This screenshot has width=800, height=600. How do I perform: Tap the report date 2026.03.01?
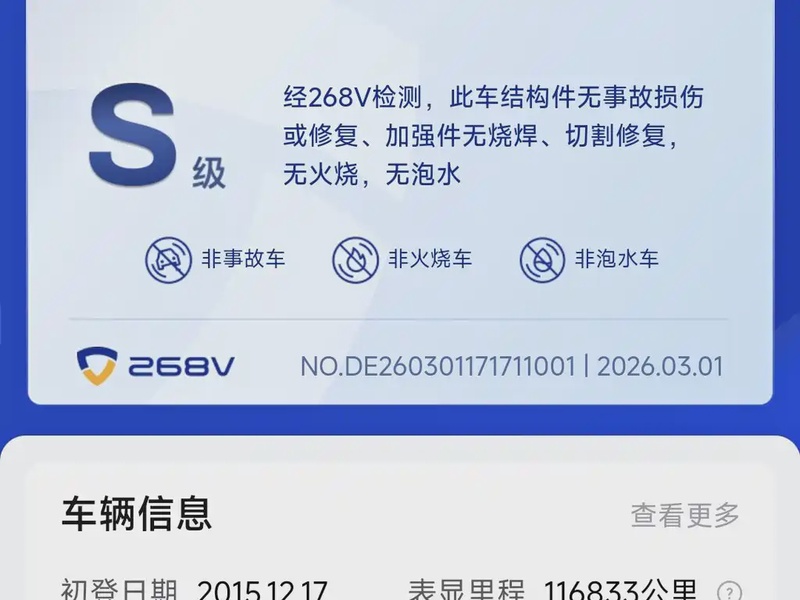tap(660, 366)
